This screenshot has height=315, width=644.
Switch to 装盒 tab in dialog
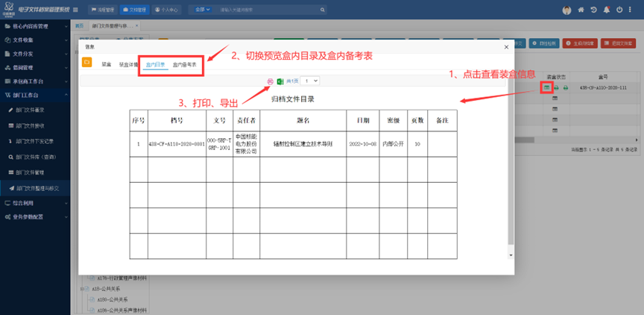click(107, 64)
